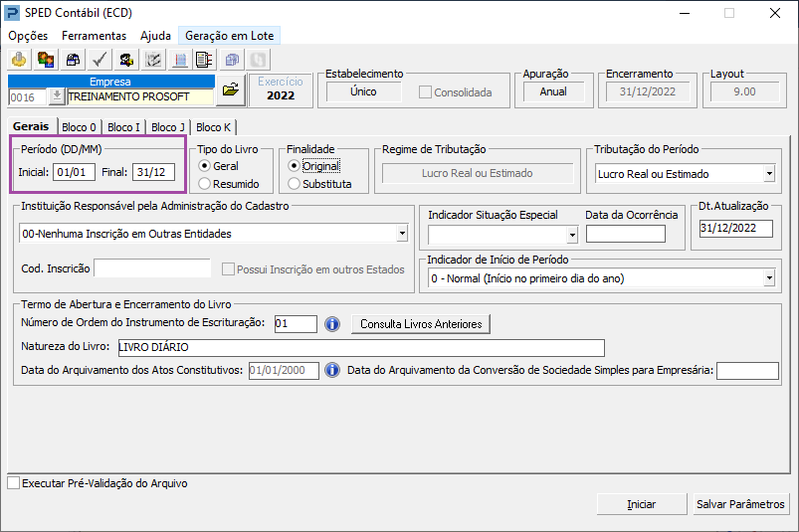Enable Executar Pré-Validação do Arquivo checkbox
The height and width of the screenshot is (532, 799).
click(x=13, y=483)
